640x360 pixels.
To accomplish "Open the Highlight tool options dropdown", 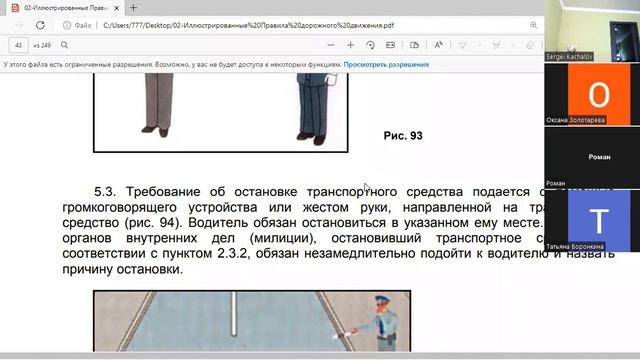I will 513,45.
